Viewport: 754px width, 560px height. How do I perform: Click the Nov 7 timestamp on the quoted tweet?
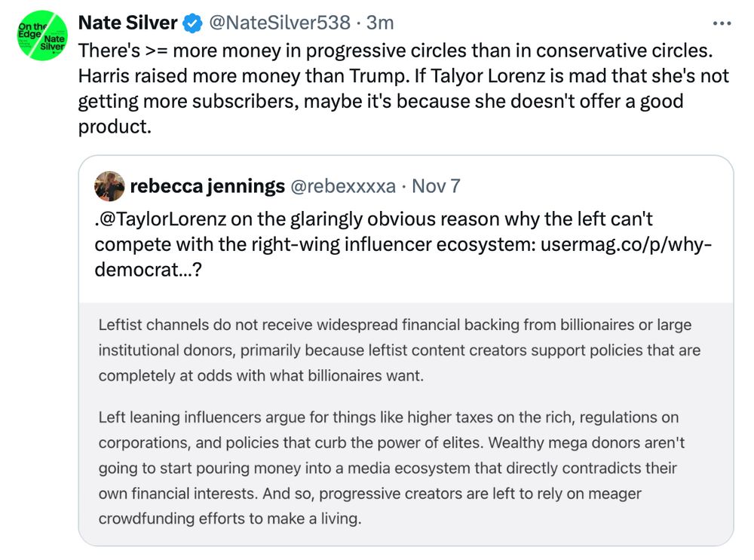coord(437,186)
